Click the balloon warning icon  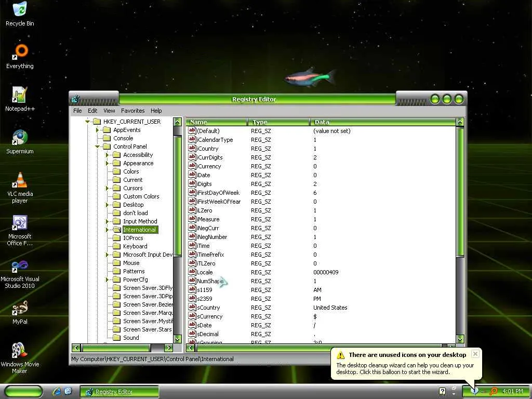(x=341, y=355)
